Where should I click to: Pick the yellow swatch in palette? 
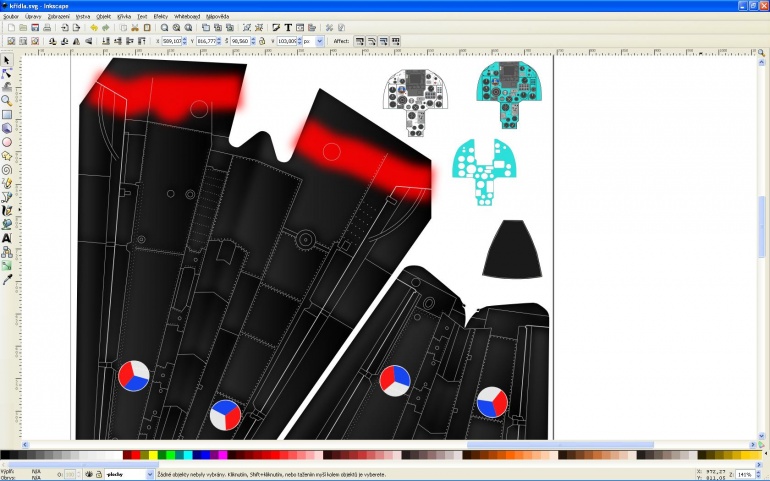[x=153, y=455]
